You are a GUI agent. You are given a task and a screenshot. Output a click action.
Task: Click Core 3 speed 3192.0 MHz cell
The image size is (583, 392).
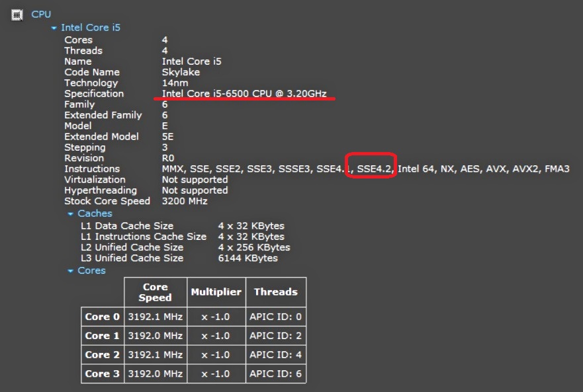click(x=156, y=373)
